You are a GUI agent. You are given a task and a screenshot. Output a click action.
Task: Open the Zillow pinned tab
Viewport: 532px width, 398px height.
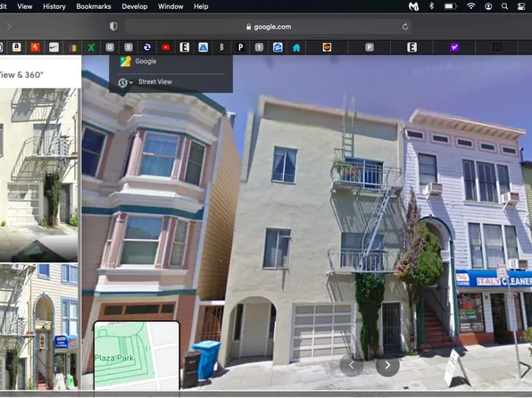(278, 47)
